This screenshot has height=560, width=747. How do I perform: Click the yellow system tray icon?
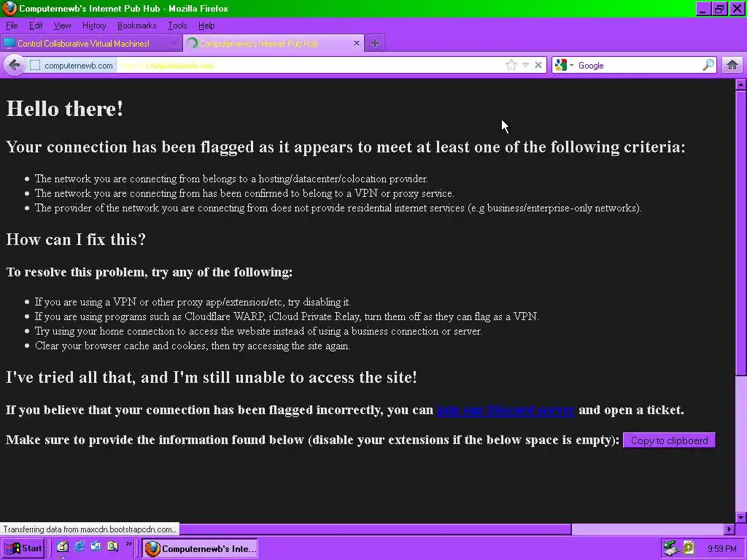pos(689,548)
